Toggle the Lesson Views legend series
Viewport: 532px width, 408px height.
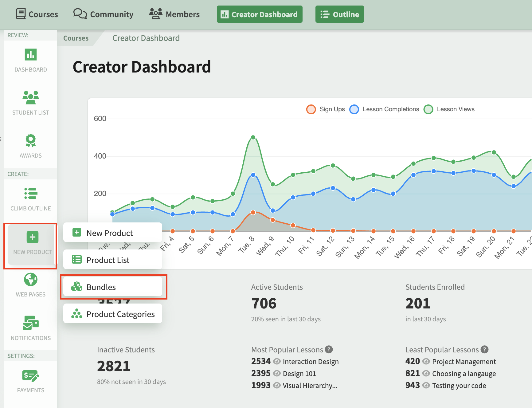[449, 109]
